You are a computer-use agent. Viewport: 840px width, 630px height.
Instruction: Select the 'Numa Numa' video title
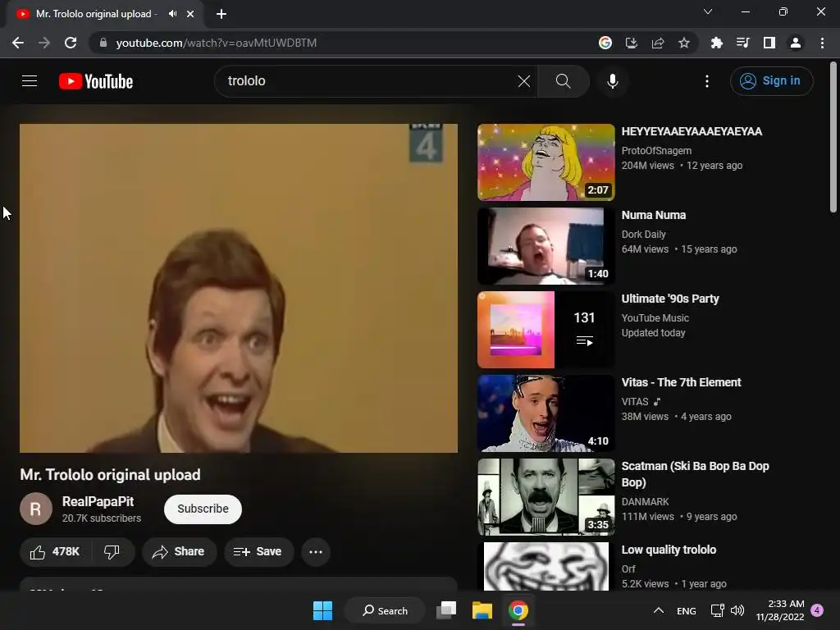click(654, 216)
